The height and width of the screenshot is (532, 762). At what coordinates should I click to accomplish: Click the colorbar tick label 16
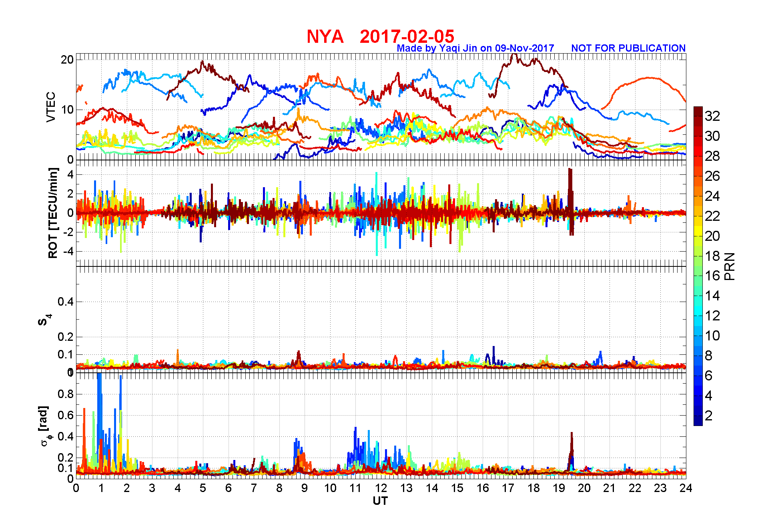tap(712, 276)
